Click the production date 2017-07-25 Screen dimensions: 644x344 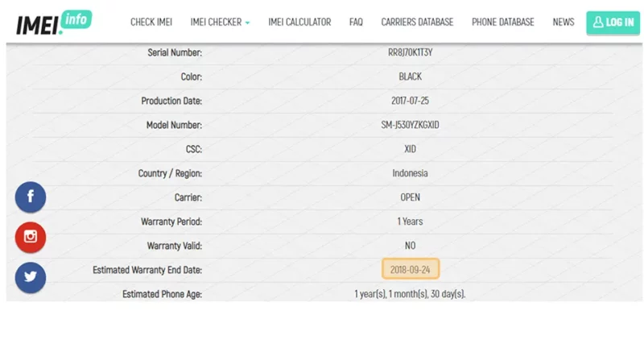coord(411,101)
